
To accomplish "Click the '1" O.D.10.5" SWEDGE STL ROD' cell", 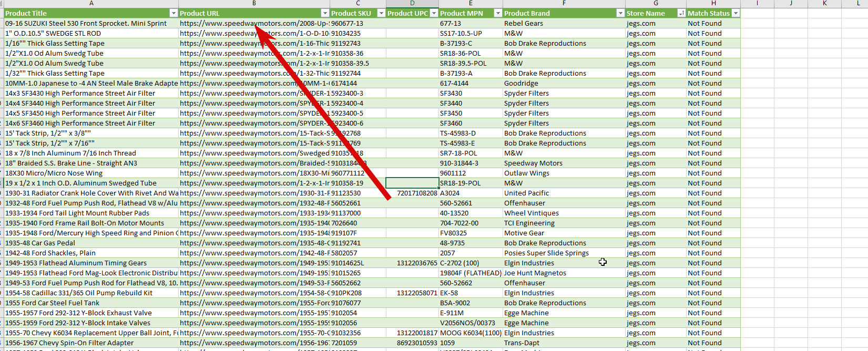I will point(91,33).
